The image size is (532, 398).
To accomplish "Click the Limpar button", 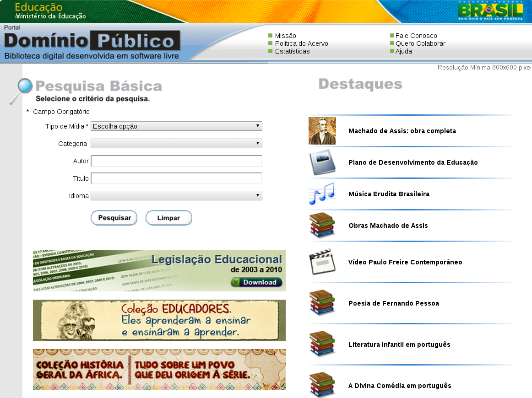I will coord(168,218).
